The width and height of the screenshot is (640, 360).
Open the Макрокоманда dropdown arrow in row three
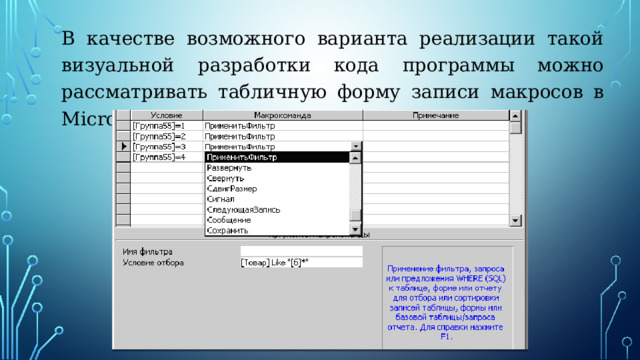(x=356, y=146)
